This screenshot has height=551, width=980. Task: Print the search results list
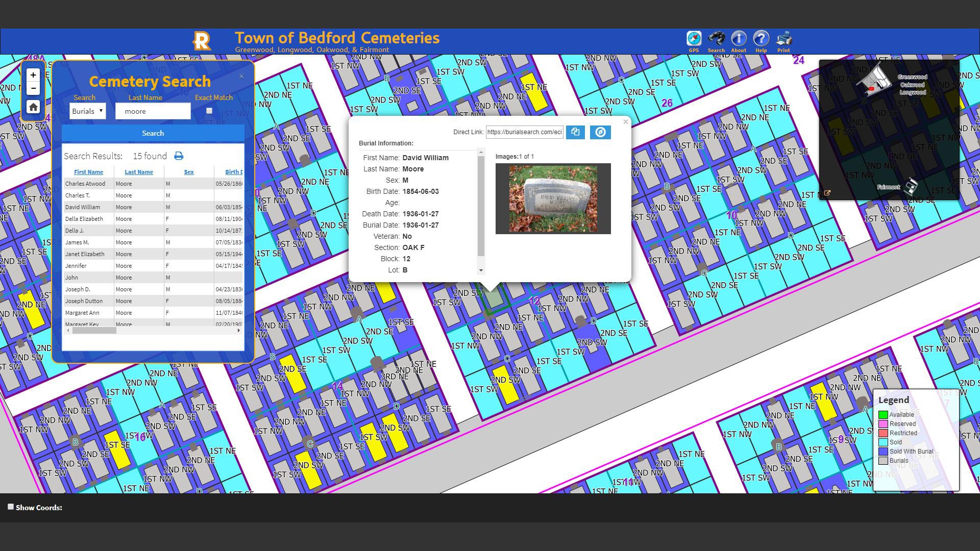pos(179,156)
